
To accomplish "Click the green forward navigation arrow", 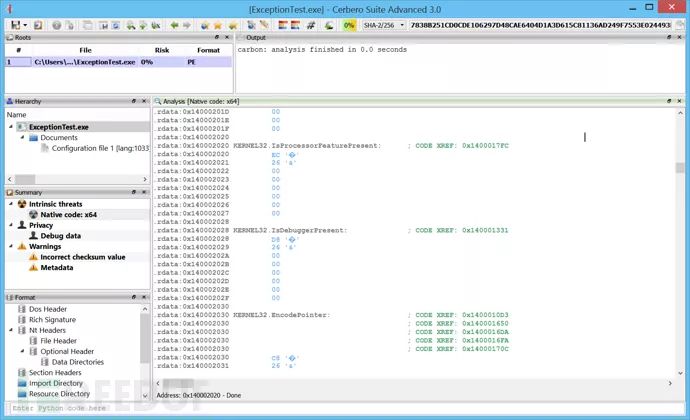I will click(x=187, y=24).
